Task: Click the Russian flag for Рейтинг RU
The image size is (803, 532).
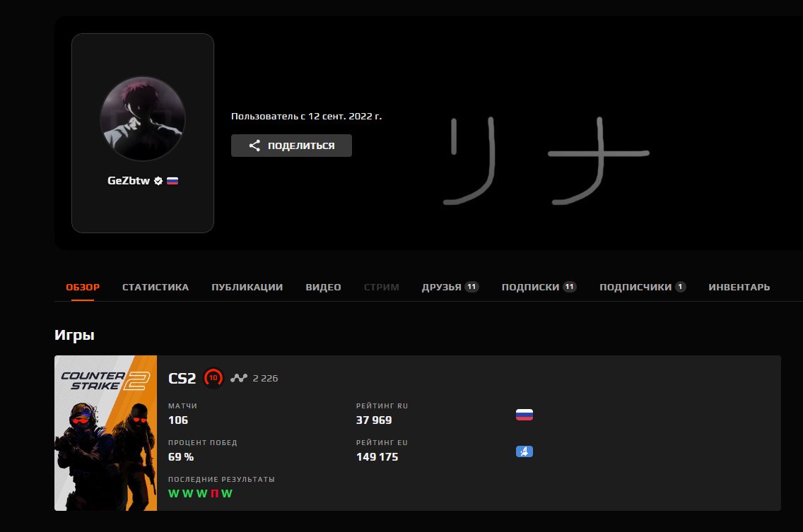Action: 524,415
